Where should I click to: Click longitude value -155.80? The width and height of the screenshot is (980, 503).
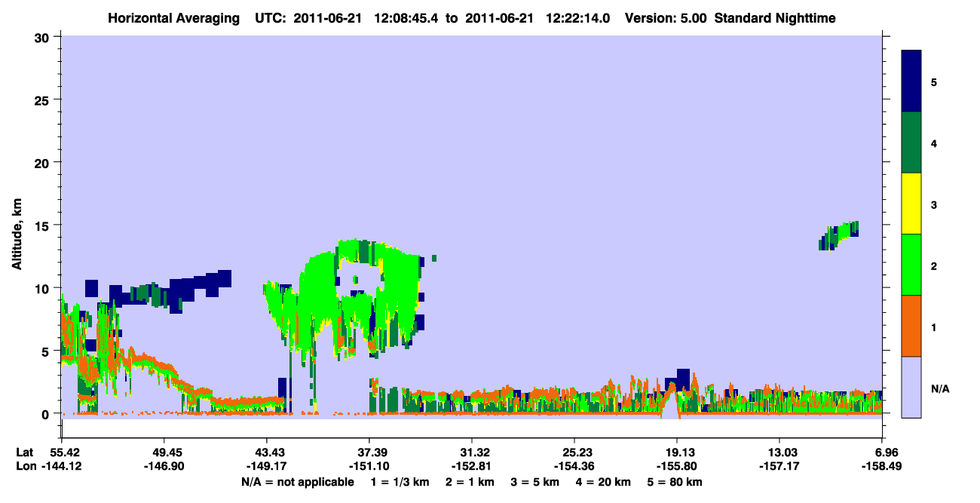coord(677,467)
